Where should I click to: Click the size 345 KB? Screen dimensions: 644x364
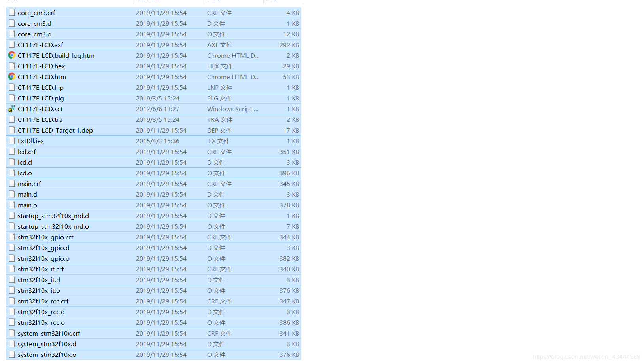tap(289, 184)
